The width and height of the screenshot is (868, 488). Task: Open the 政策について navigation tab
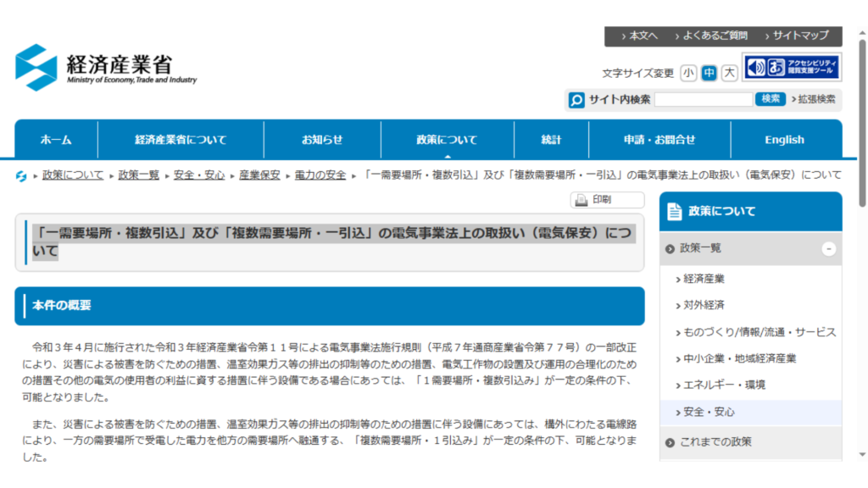pyautogui.click(x=447, y=140)
